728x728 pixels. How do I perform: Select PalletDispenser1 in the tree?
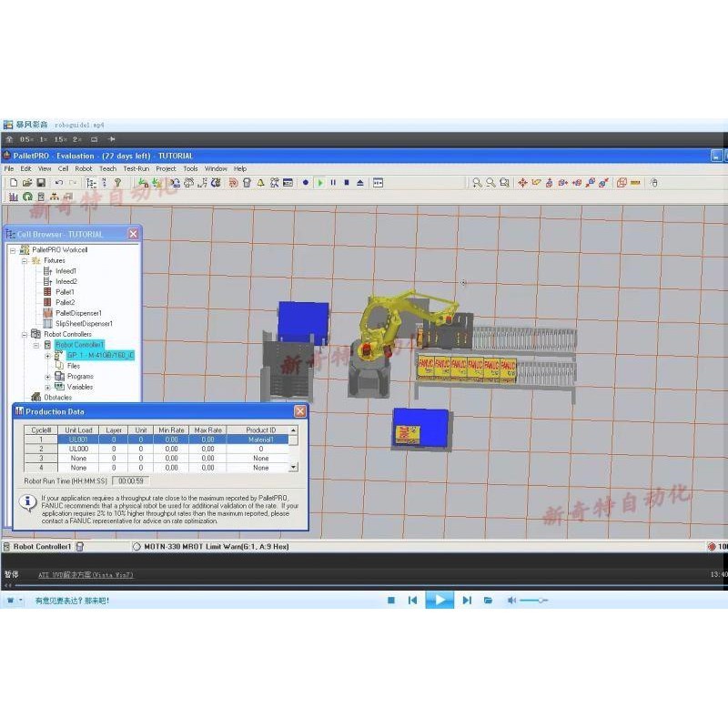coord(78,313)
